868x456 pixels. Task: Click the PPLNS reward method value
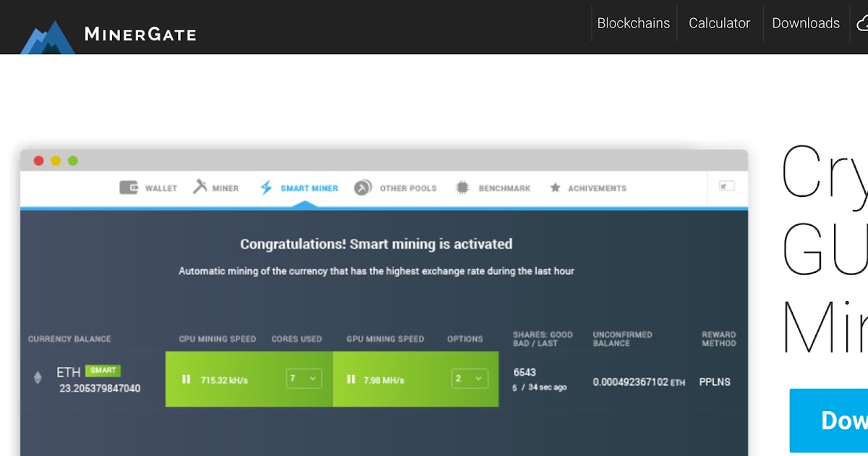click(715, 381)
